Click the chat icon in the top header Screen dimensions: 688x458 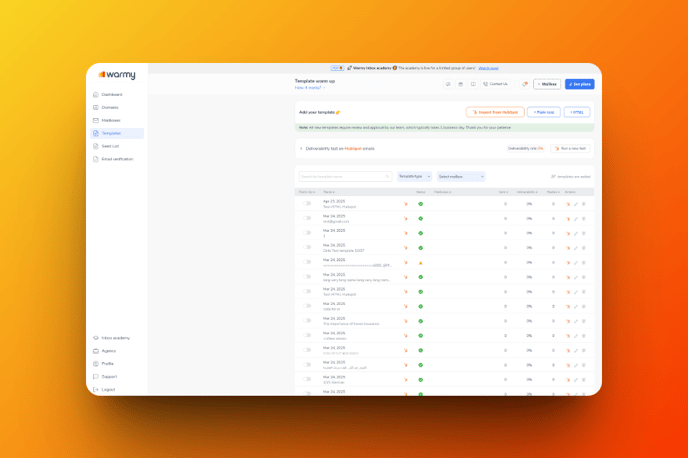(448, 84)
